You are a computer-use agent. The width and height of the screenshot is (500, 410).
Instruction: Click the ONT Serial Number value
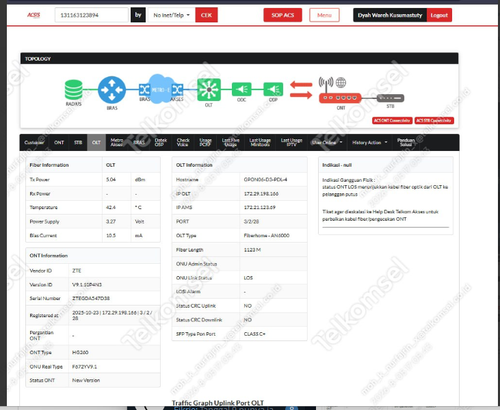[x=91, y=298]
